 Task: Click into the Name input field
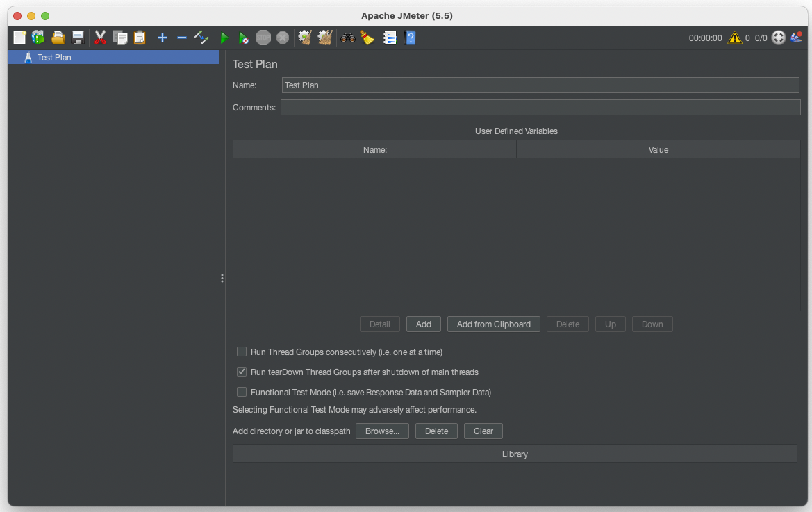pyautogui.click(x=540, y=85)
